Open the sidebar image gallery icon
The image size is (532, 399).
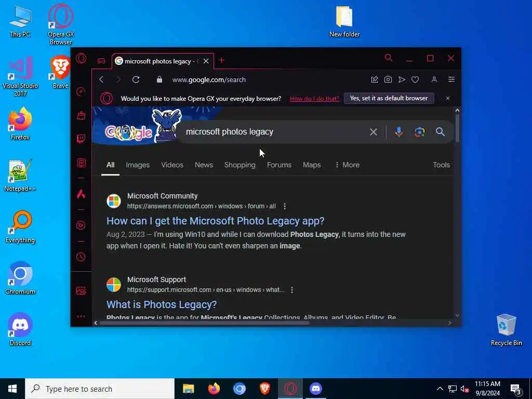click(81, 290)
